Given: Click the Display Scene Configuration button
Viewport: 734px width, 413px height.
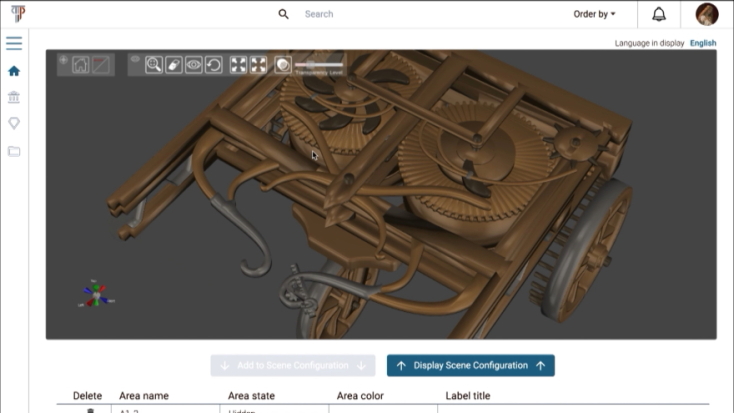Looking at the screenshot, I should (470, 366).
